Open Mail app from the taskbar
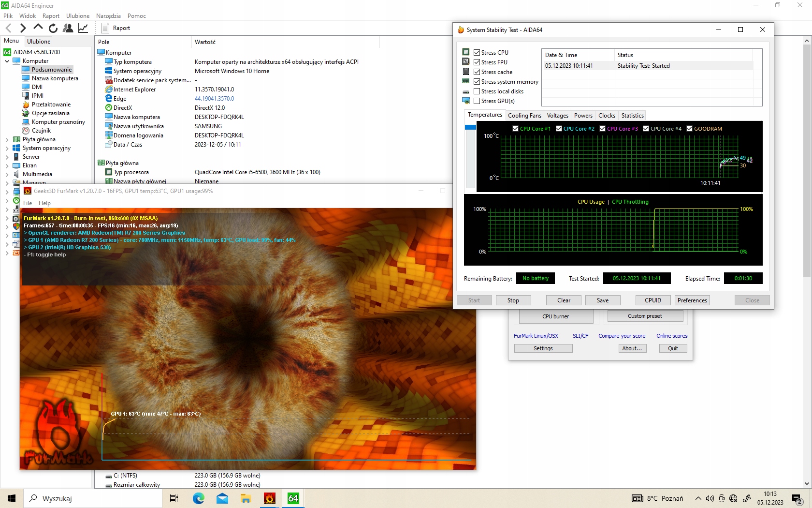 click(222, 498)
